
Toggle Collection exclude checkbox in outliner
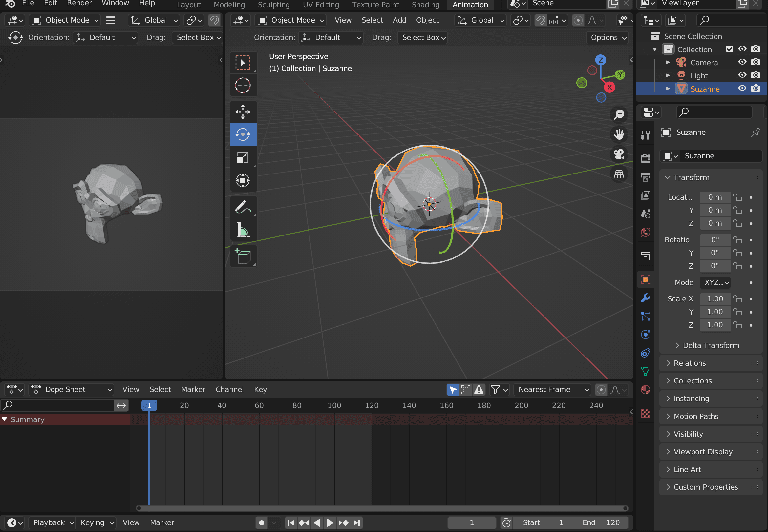(729, 49)
